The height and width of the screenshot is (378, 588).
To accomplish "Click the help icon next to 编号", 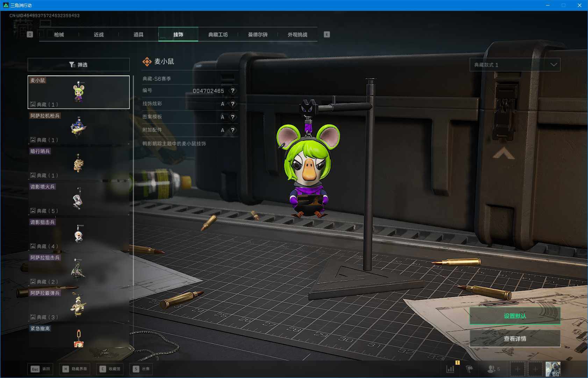I will tap(232, 91).
